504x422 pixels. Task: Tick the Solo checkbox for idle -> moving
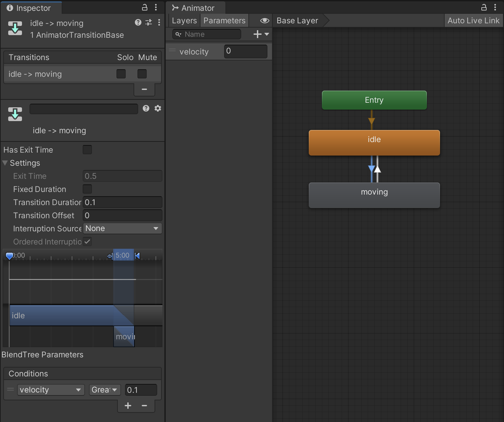(x=121, y=74)
